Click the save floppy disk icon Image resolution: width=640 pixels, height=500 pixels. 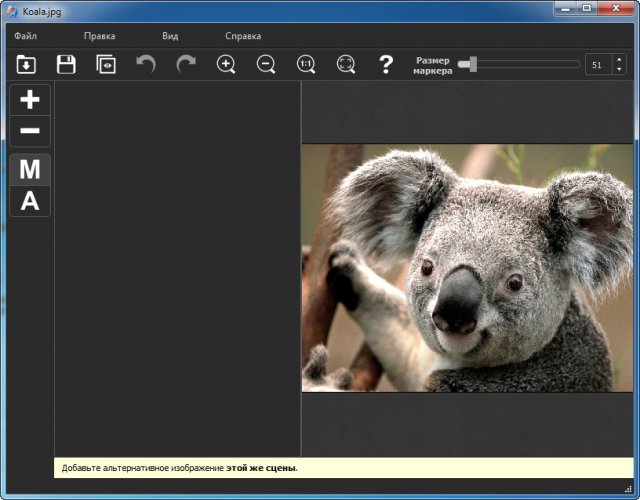point(66,65)
